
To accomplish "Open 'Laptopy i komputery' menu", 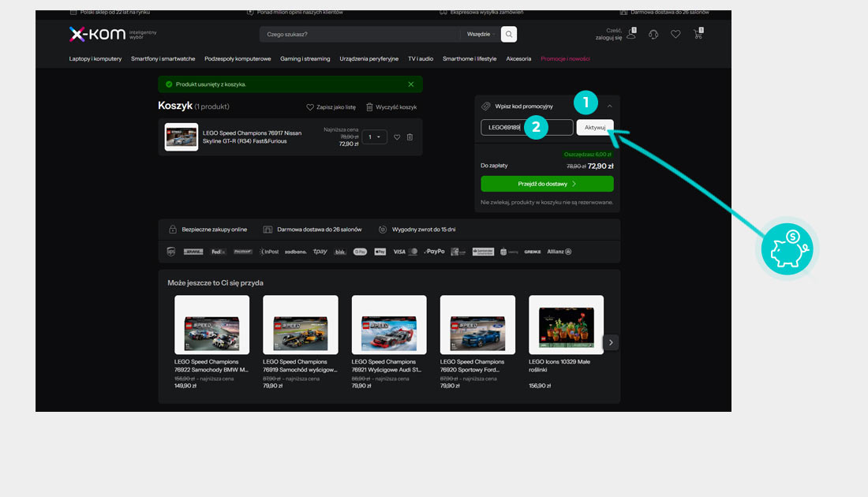I will click(95, 58).
